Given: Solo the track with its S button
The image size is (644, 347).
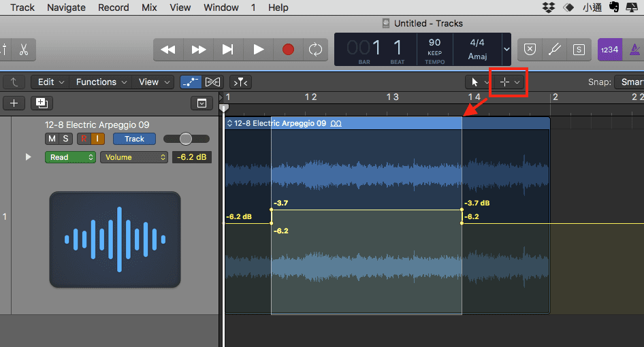Looking at the screenshot, I should pos(66,139).
